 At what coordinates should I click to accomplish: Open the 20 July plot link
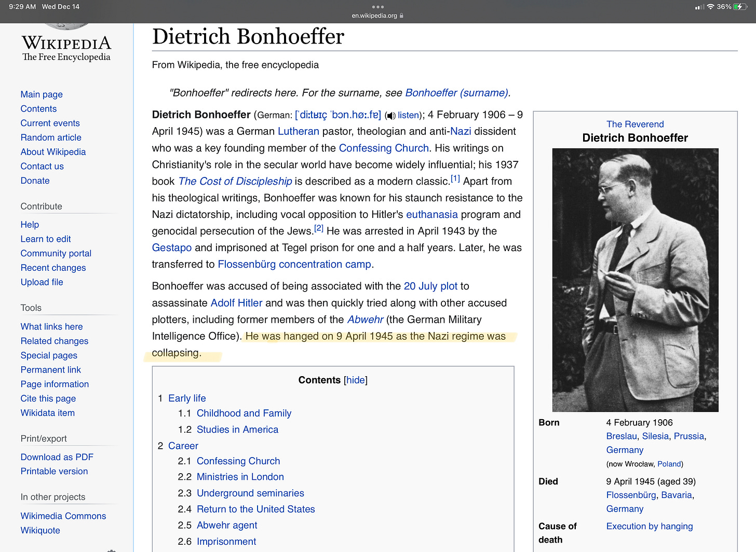(x=430, y=286)
